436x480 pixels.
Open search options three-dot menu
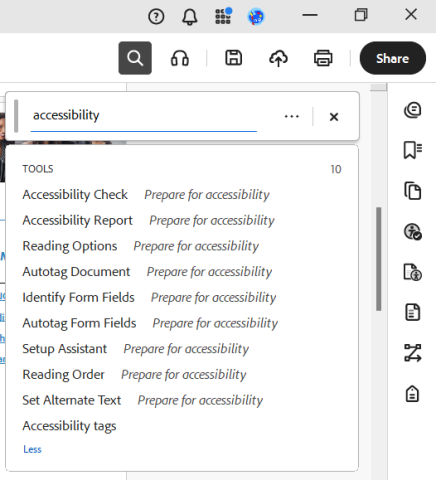coord(292,116)
